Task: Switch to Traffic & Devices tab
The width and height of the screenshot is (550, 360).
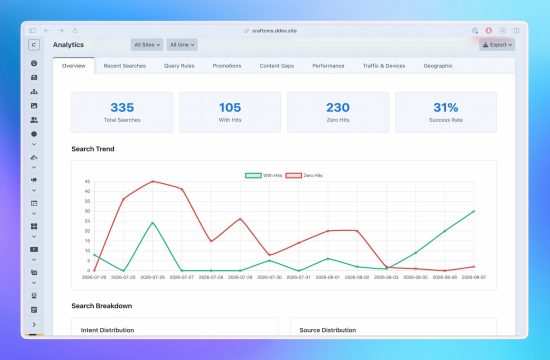Action: [x=384, y=66]
